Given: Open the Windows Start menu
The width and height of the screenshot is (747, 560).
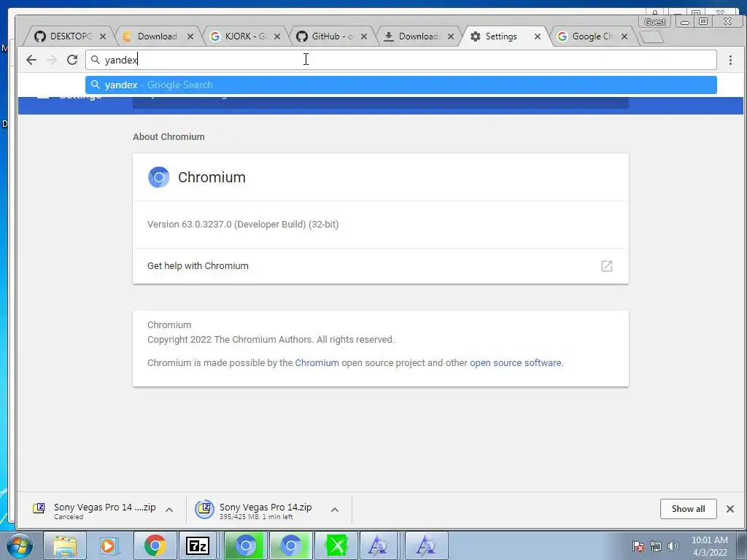Looking at the screenshot, I should pos(19,545).
